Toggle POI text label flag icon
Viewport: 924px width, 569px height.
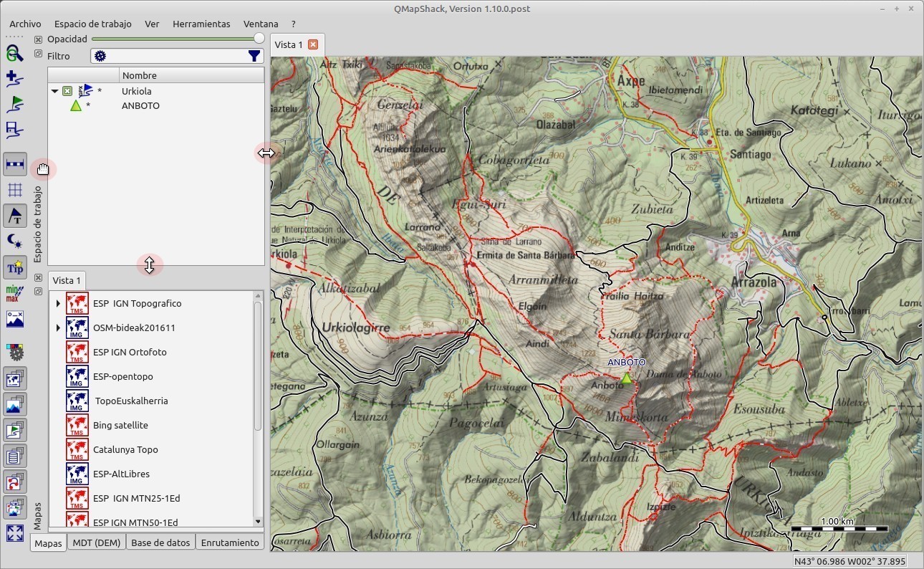coord(15,216)
